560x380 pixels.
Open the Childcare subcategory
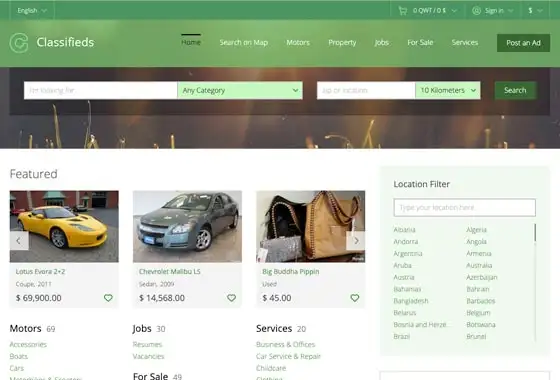point(271,368)
